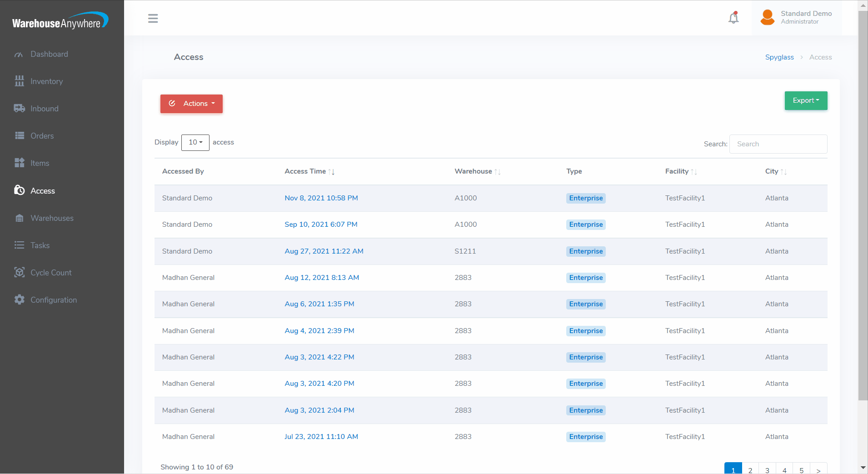The width and height of the screenshot is (868, 474).
Task: Navigate to Cycle Count
Action: (51, 273)
